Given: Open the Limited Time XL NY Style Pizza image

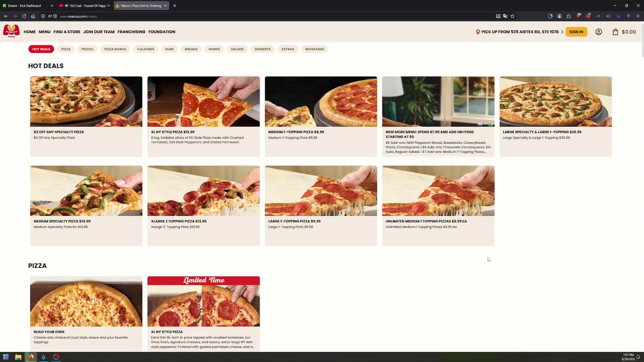Looking at the screenshot, I should click(204, 301).
